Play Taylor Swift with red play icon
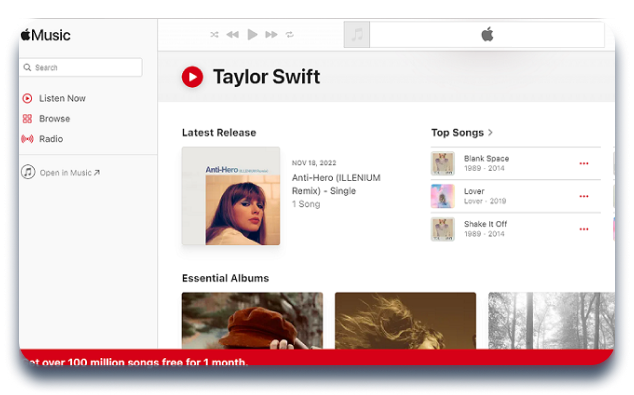Screen dimensions: 634x395 point(192,77)
